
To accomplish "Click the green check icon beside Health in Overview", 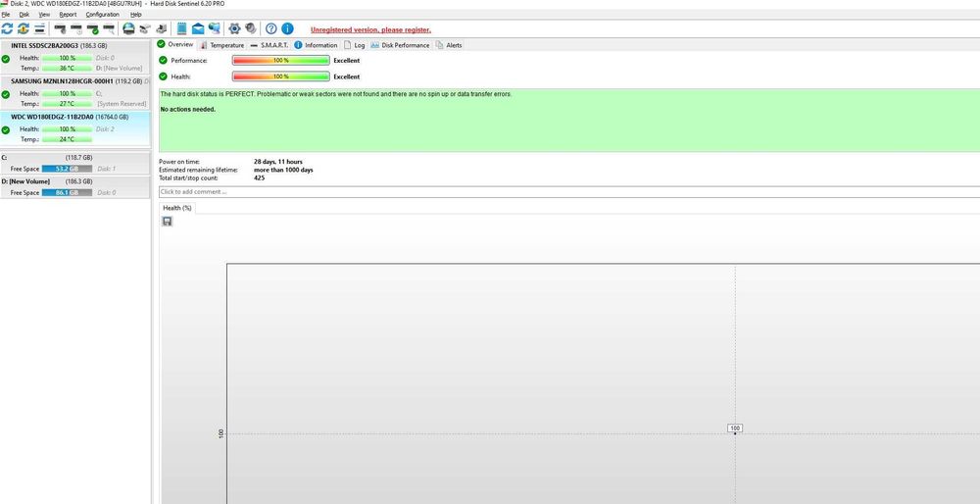I will 163,76.
